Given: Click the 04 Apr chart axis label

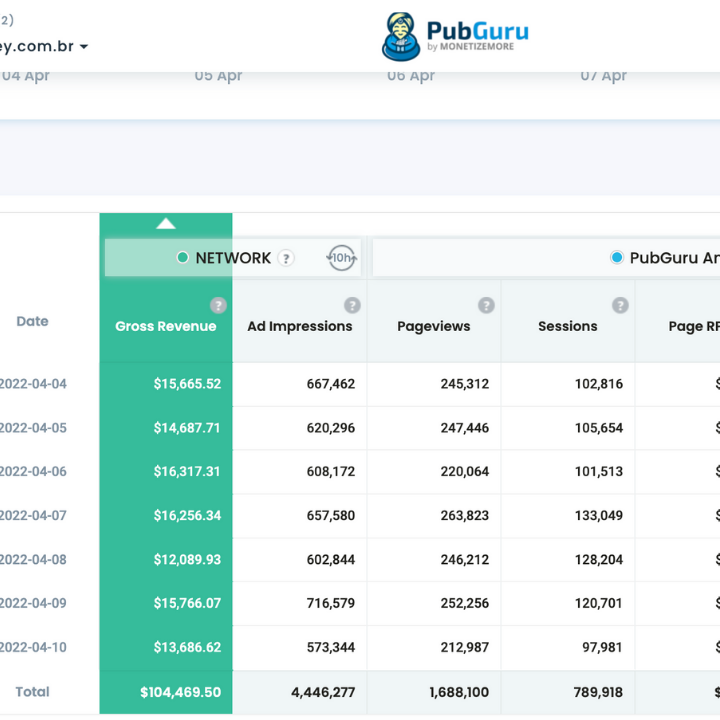Looking at the screenshot, I should [x=25, y=76].
